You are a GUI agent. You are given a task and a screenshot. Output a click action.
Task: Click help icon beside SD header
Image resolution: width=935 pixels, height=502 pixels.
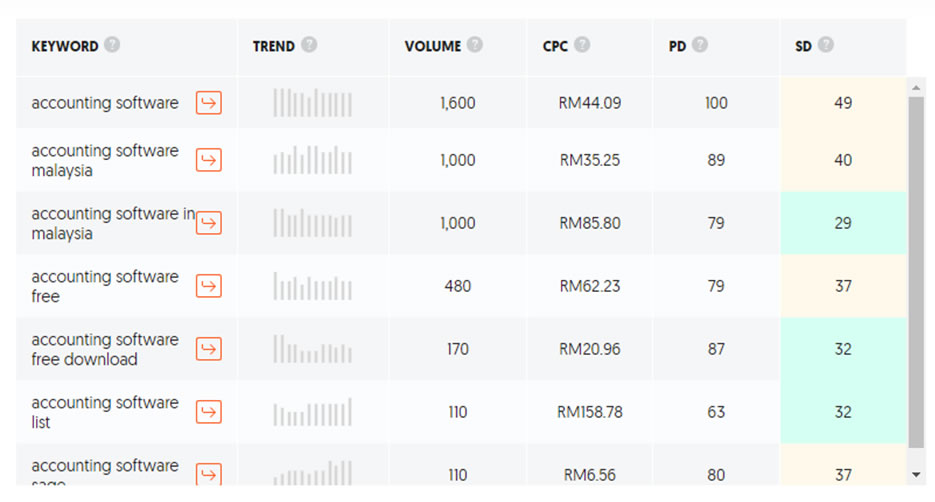tap(825, 45)
